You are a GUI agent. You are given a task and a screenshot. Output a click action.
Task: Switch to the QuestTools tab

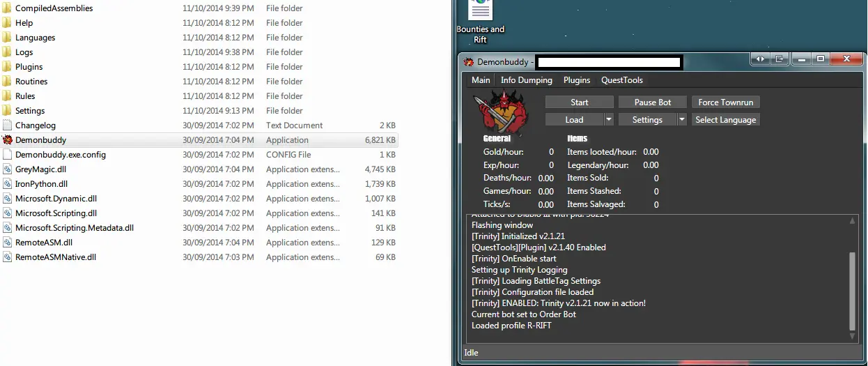point(622,80)
